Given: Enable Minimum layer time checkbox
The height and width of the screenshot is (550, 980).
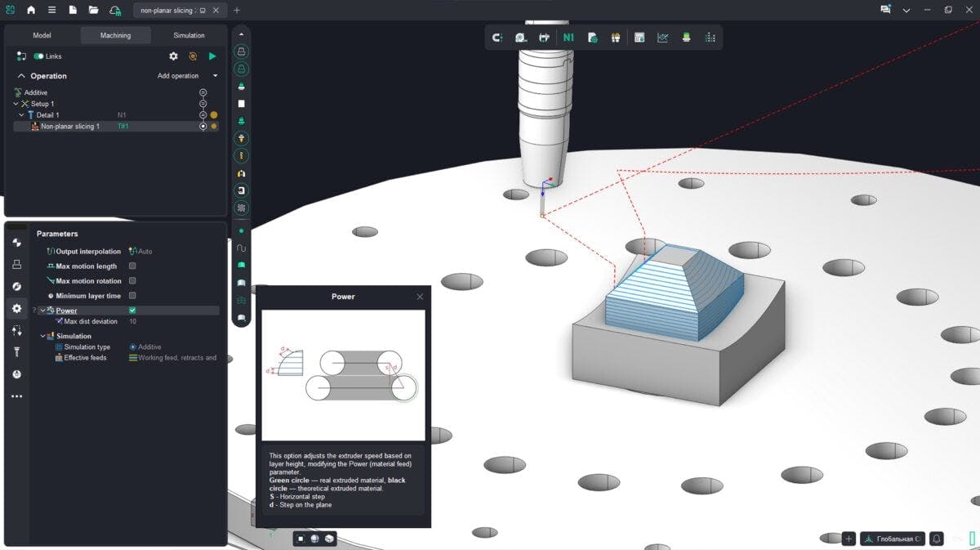Looking at the screenshot, I should (132, 296).
